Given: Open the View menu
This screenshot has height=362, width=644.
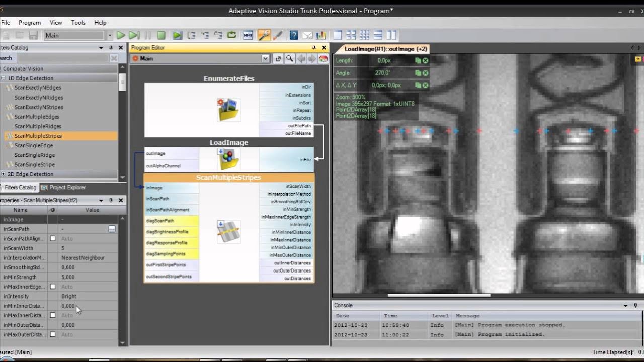Looking at the screenshot, I should pyautogui.click(x=56, y=23).
